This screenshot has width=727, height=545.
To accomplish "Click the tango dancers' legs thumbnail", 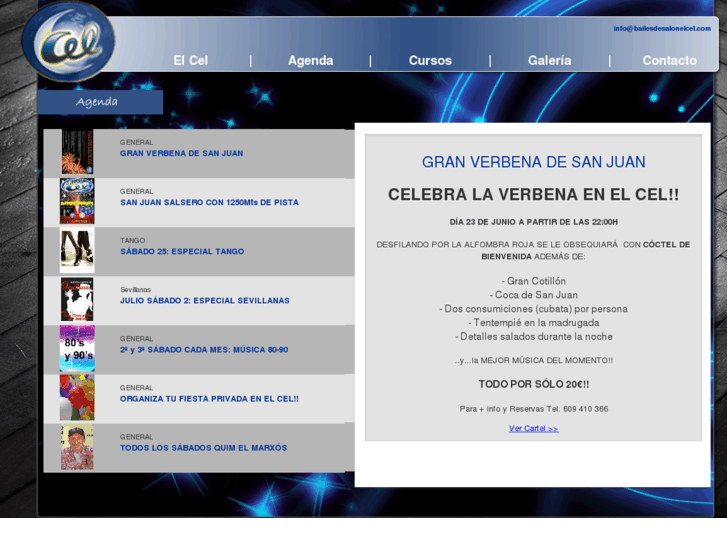I will [x=77, y=251].
